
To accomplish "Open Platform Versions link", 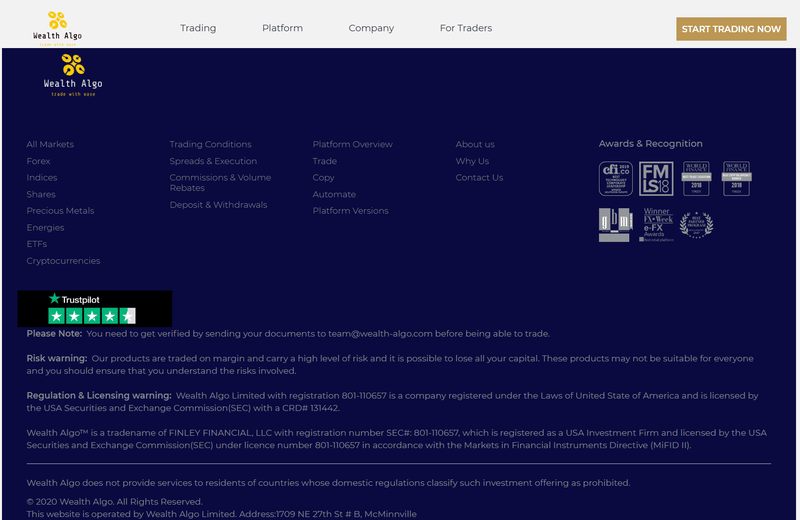I will [x=351, y=211].
